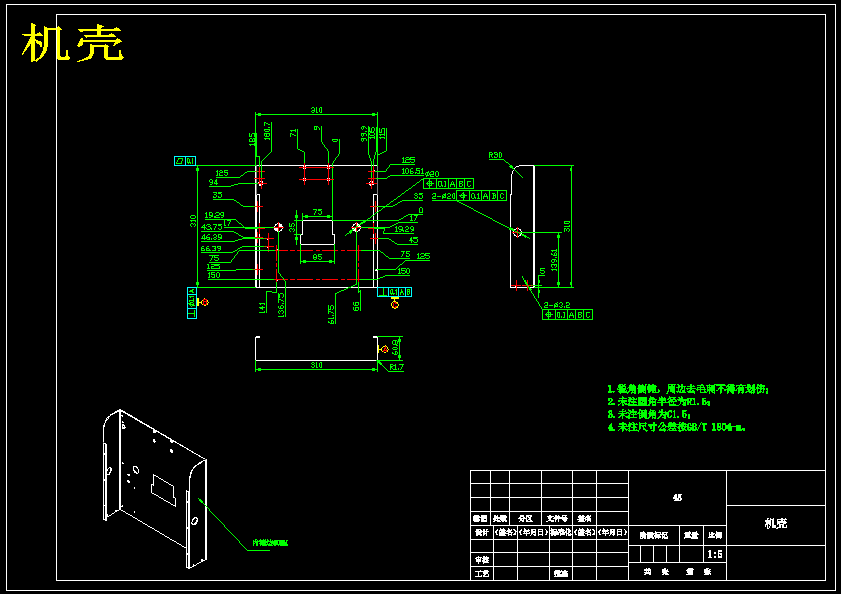Select the 61.75 dimension text
Viewport: 841px width, 594px height.
(x=331, y=314)
